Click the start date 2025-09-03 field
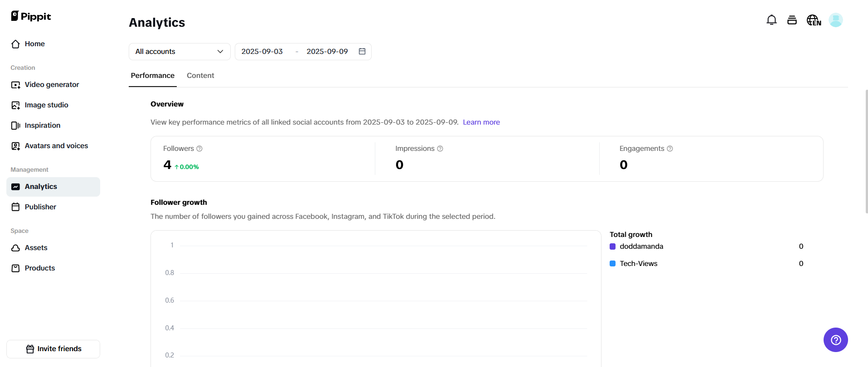The image size is (868, 367). tap(262, 52)
